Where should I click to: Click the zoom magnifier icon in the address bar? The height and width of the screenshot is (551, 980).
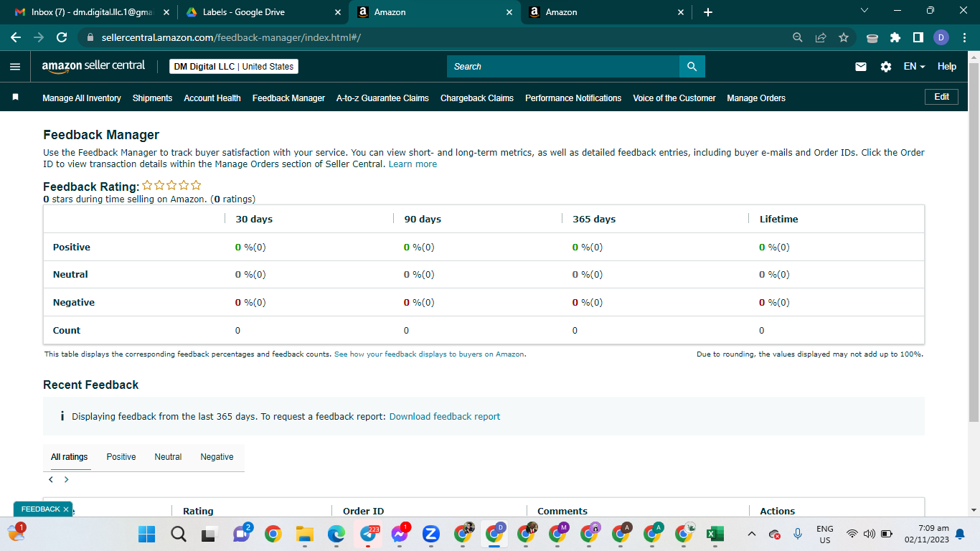point(798,37)
